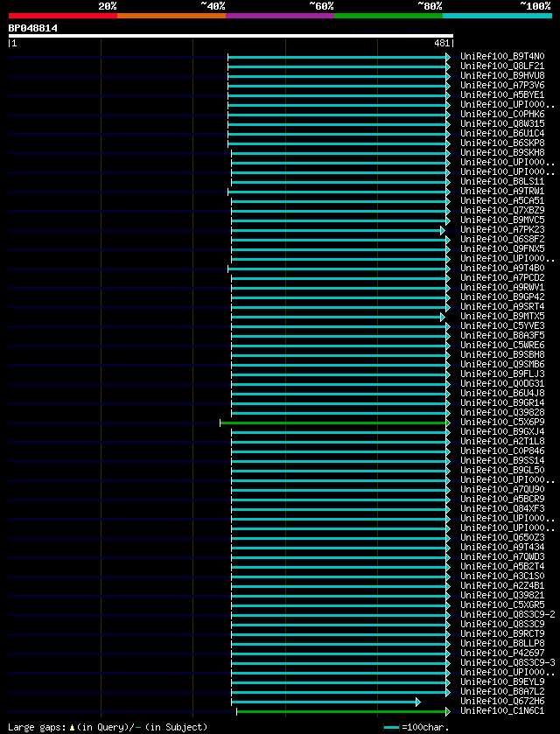Pick the UniRef100_Q9SMB6 label
The image size is (560, 734).
click(x=502, y=365)
